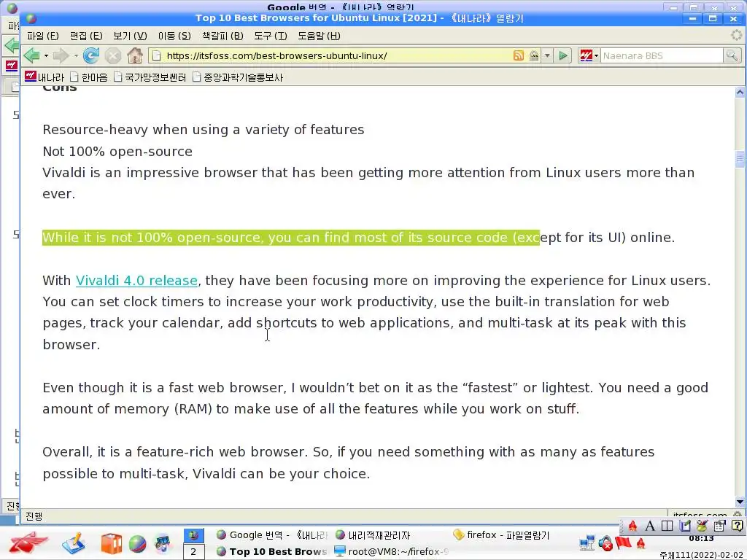Switch to firefox 파일열람기 taskbar window
Viewport: 747px width, 560px height.
tap(501, 534)
